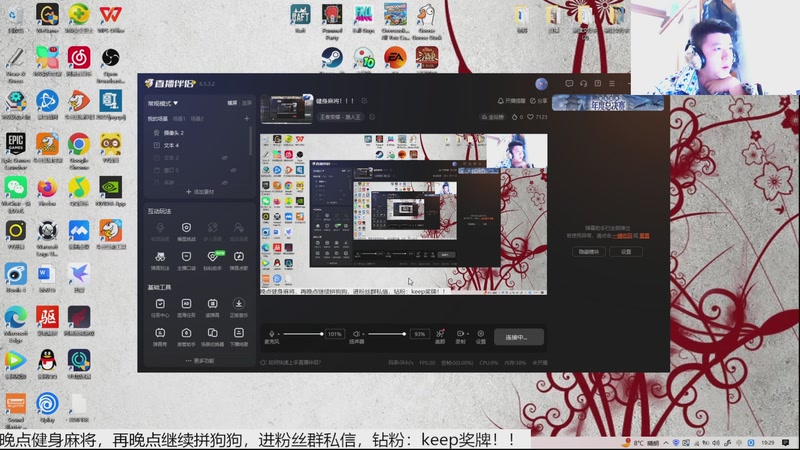Open the Steam desktop icon
The width and height of the screenshot is (800, 450).
pyautogui.click(x=332, y=57)
